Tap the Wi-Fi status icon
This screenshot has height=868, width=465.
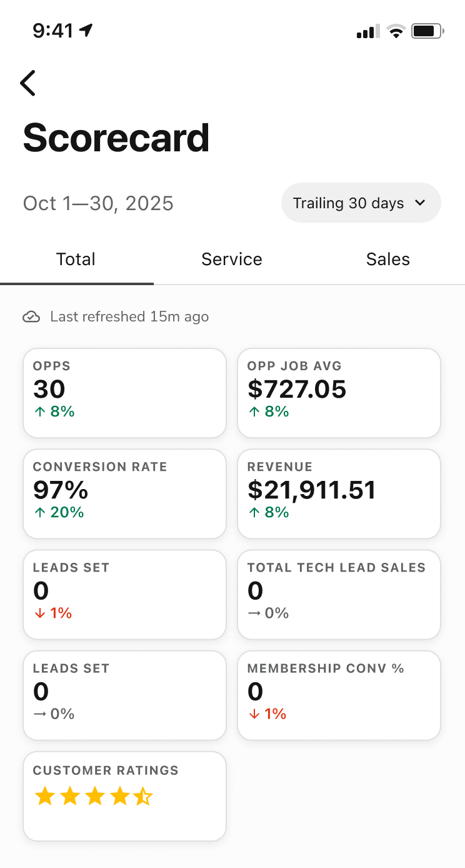[396, 31]
